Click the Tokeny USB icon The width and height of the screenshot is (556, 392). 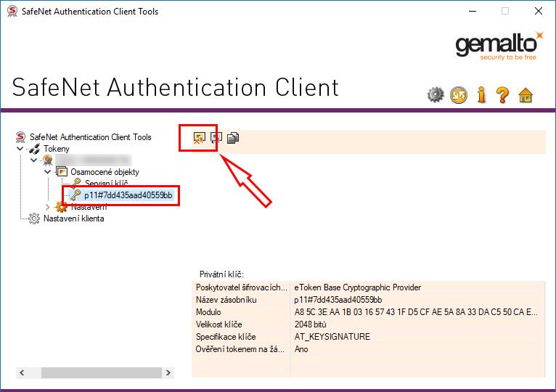34,149
